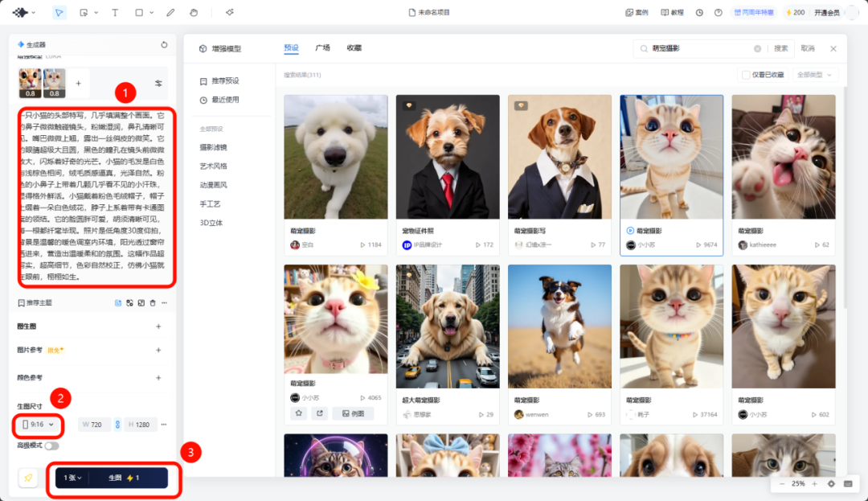The width and height of the screenshot is (868, 501).
Task: Click 取消 to cancel search
Action: coord(808,49)
